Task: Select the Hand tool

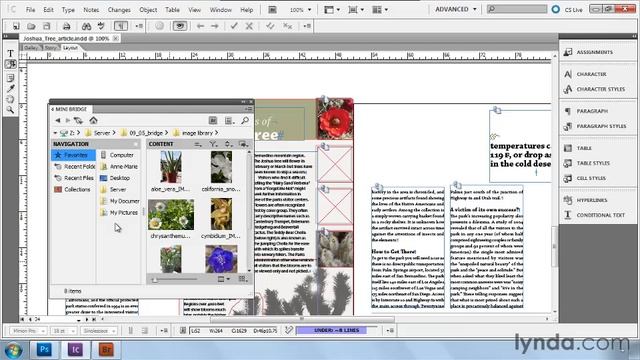Action: (x=11, y=99)
